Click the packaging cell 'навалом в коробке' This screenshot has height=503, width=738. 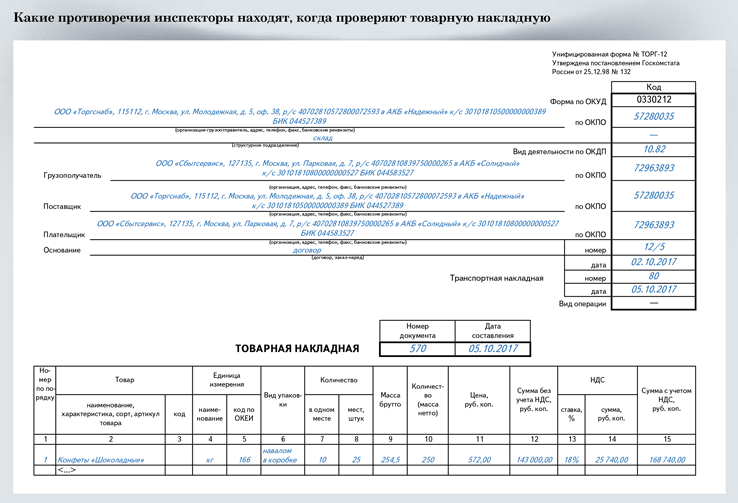280,455
